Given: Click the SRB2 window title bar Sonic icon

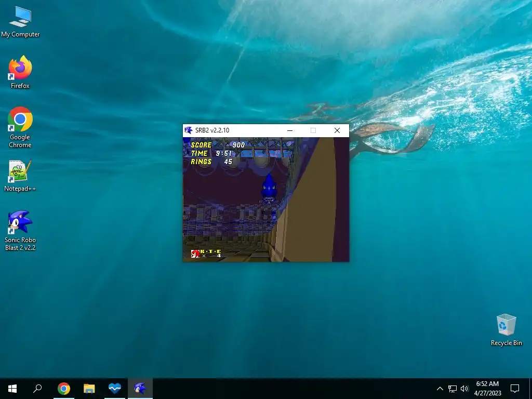Looking at the screenshot, I should 188,130.
